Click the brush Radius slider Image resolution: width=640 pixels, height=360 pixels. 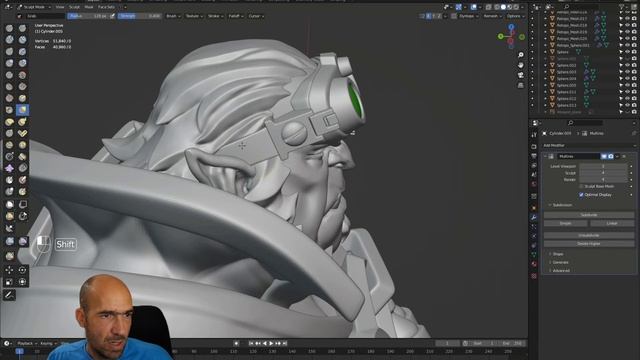tap(88, 16)
